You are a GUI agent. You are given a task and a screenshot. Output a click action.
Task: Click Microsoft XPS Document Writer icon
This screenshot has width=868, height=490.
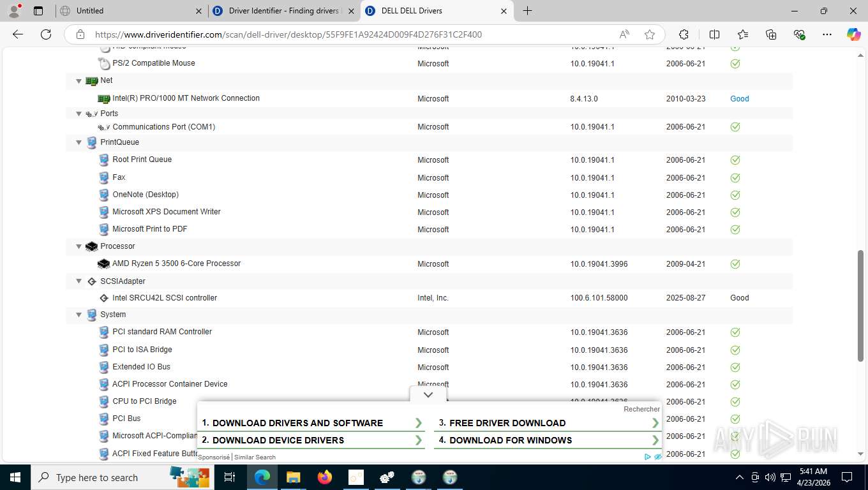click(104, 212)
